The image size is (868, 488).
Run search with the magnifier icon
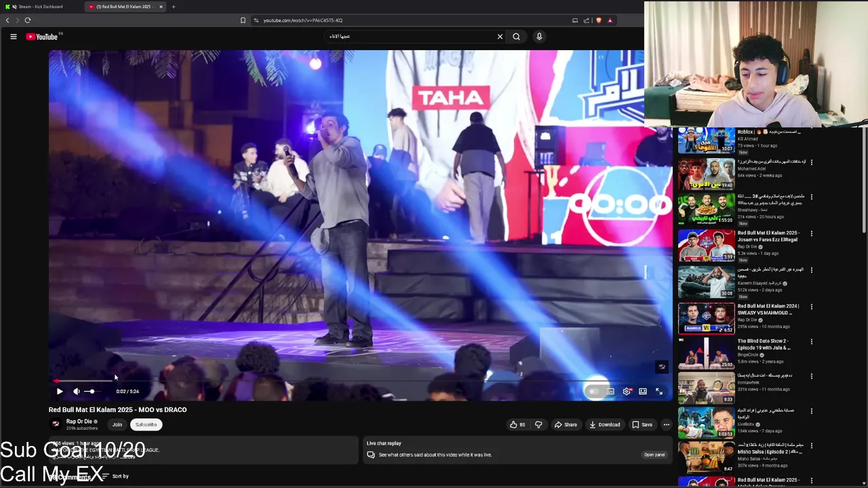(516, 37)
